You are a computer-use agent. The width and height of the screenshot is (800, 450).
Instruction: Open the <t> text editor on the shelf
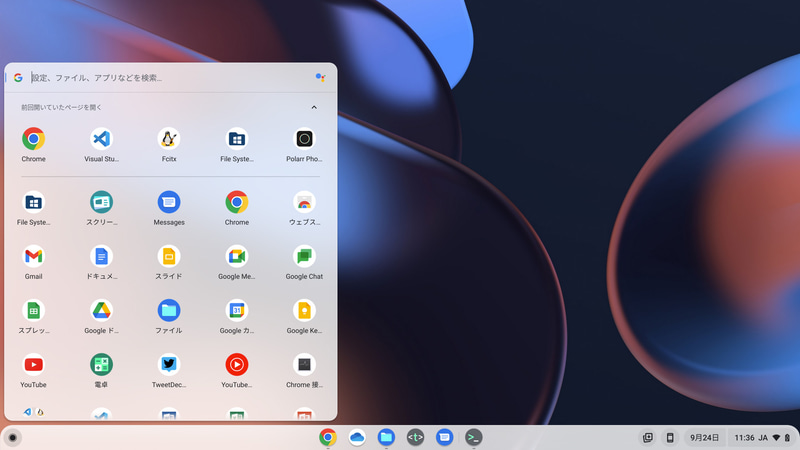click(x=415, y=437)
